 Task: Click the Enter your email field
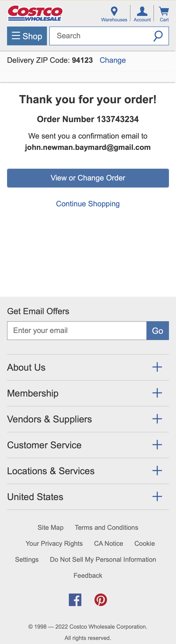click(77, 330)
